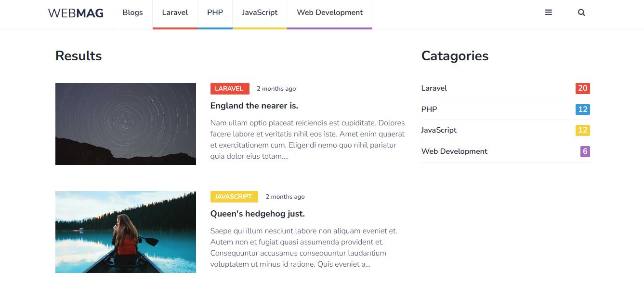This screenshot has width=644, height=298.
Task: Click the search magnifier icon
Action: click(x=581, y=13)
